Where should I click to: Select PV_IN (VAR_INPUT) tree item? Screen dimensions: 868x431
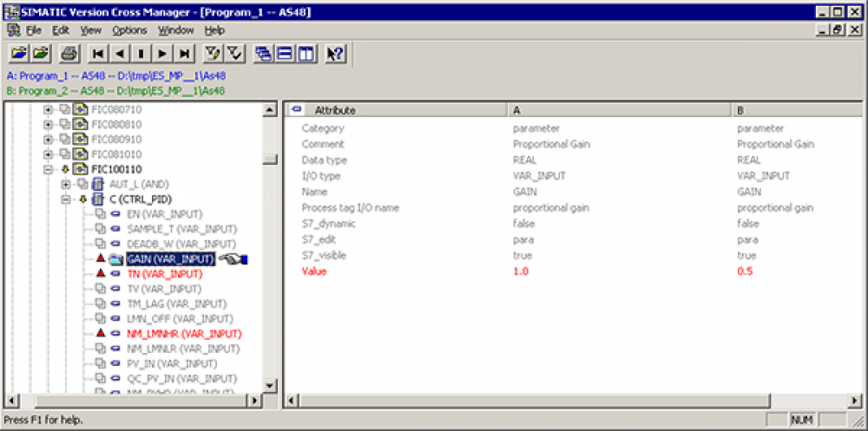tap(172, 363)
